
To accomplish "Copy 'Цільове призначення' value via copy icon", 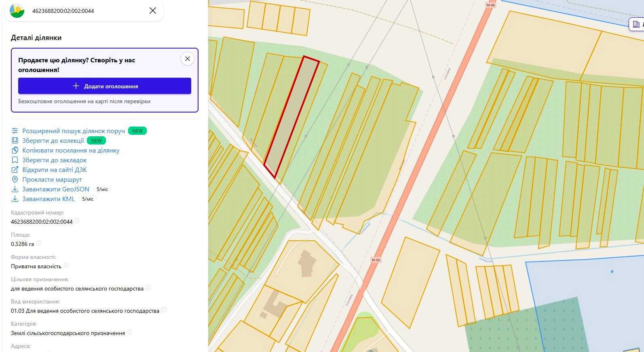I will click(x=148, y=288).
